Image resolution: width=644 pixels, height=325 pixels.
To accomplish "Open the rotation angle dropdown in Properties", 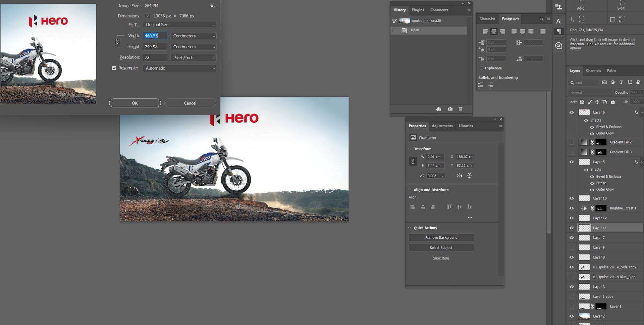I will pos(443,176).
